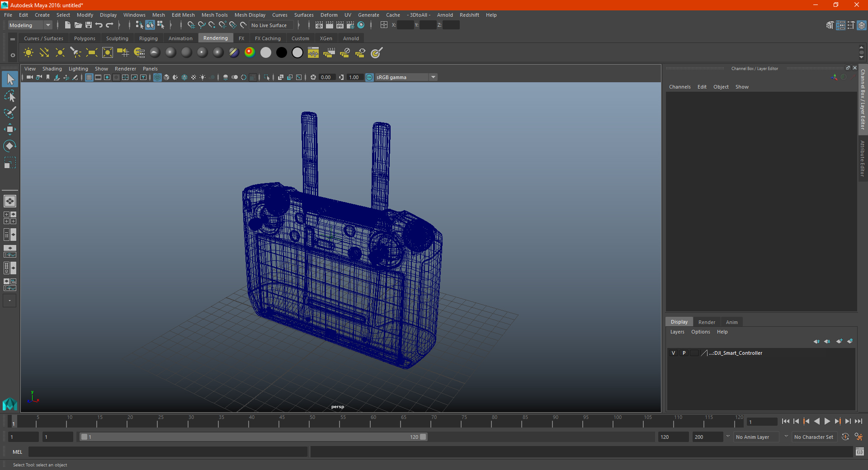Click the Open Scene folder icon
This screenshot has height=470, width=868.
click(78, 25)
